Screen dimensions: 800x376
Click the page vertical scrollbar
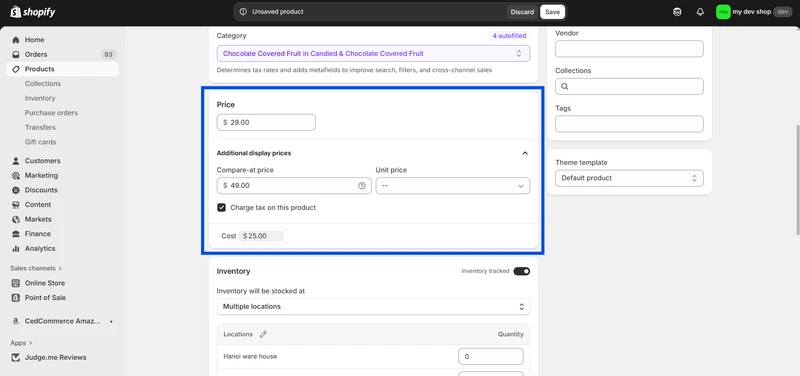tap(797, 179)
